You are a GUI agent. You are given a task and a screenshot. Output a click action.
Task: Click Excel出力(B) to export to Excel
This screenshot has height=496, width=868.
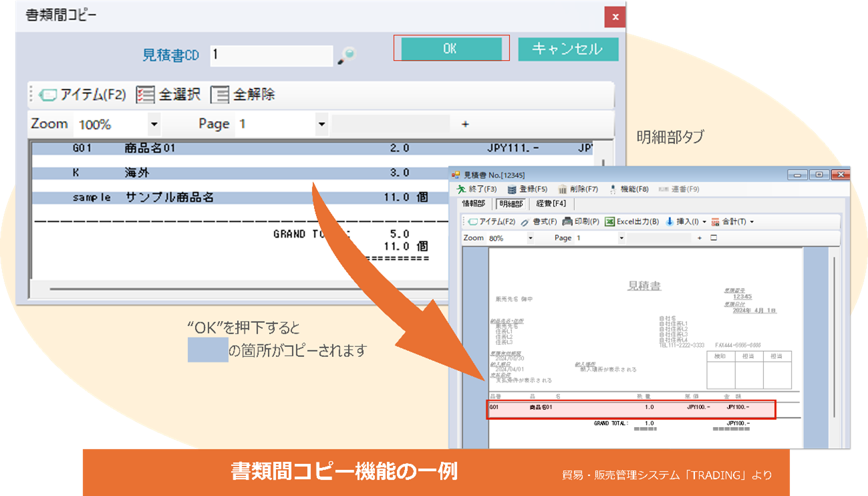click(632, 221)
